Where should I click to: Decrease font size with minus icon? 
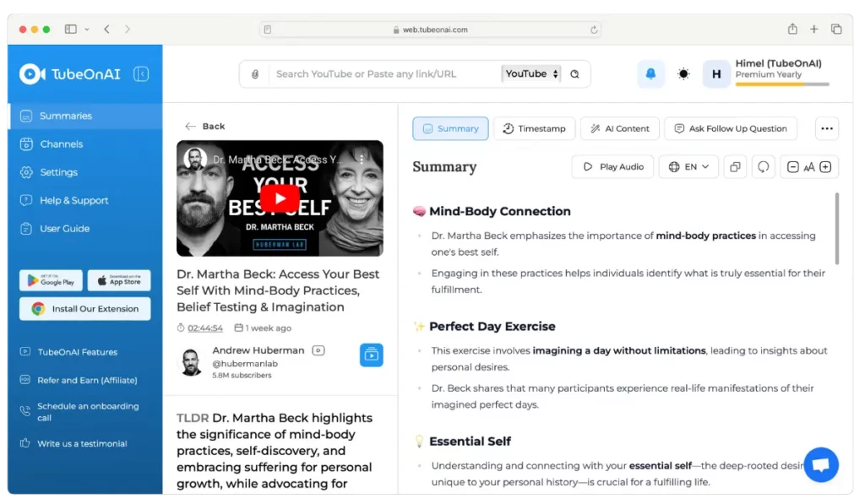(792, 167)
